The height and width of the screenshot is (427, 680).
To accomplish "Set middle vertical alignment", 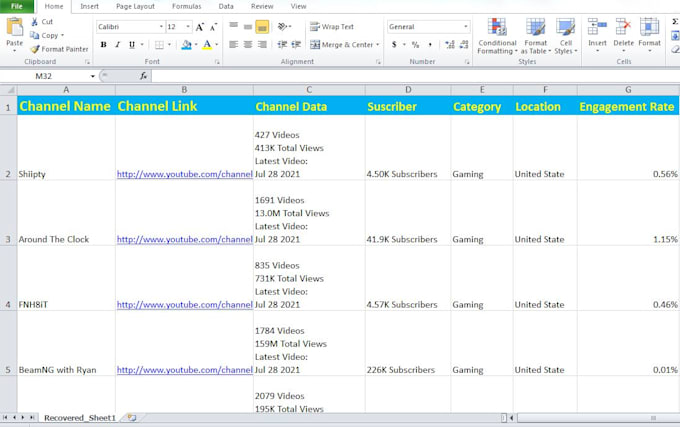I will [248, 26].
